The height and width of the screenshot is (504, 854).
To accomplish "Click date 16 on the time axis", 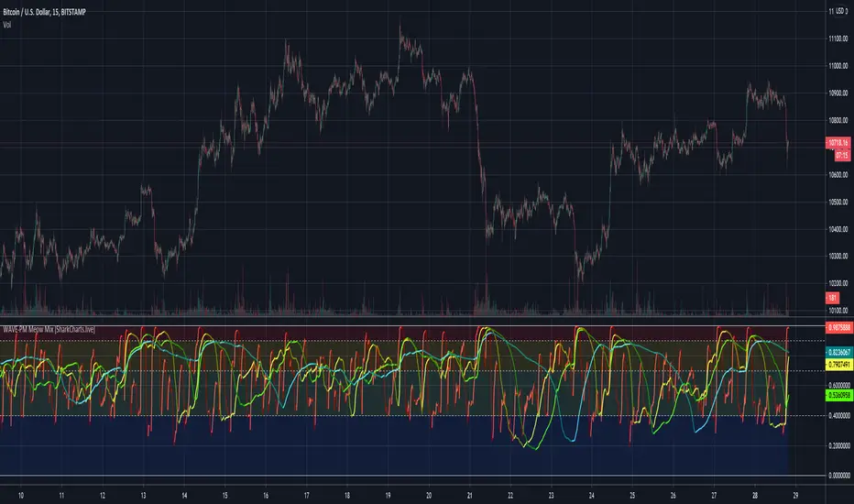I will pos(266,496).
